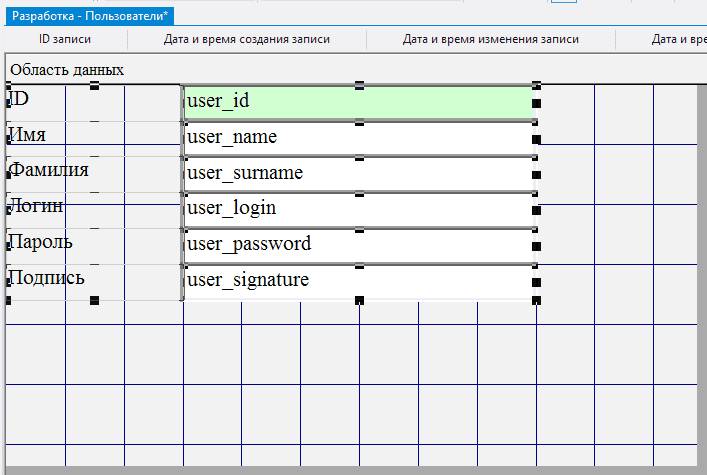Select the user_signature field
This screenshot has height=475, width=707.
358,281
